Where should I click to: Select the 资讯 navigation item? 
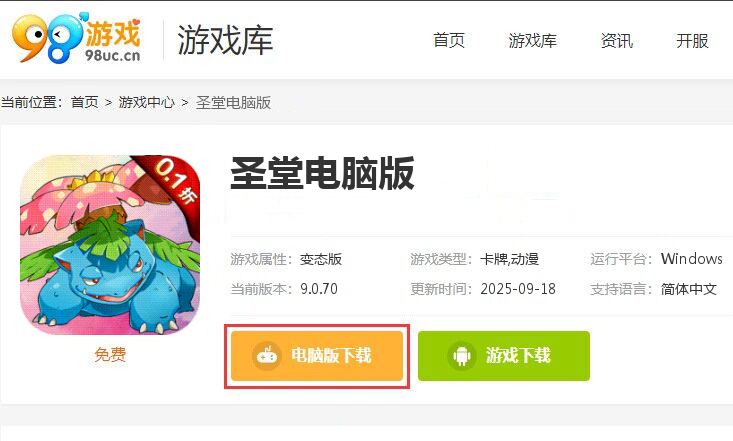(x=617, y=41)
